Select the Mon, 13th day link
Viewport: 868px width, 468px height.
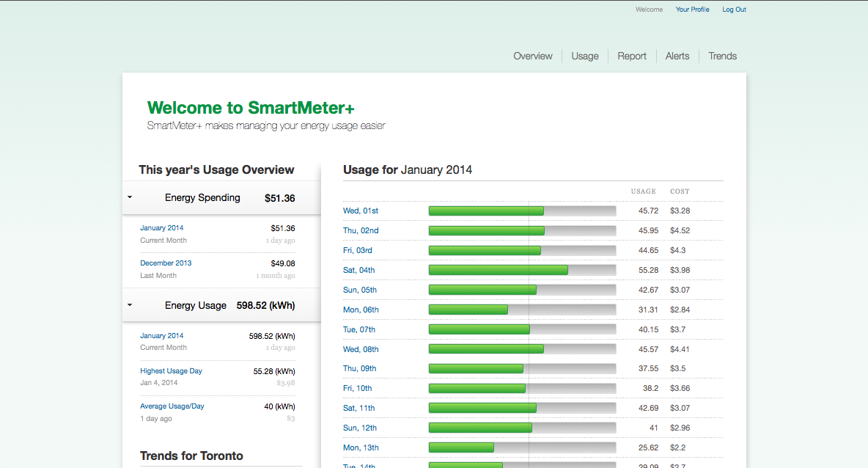(x=361, y=447)
